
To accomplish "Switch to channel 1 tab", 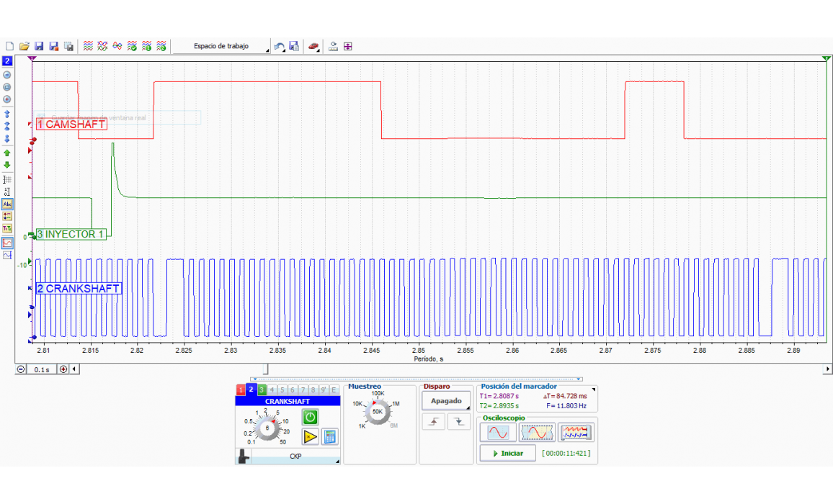I will click(241, 390).
